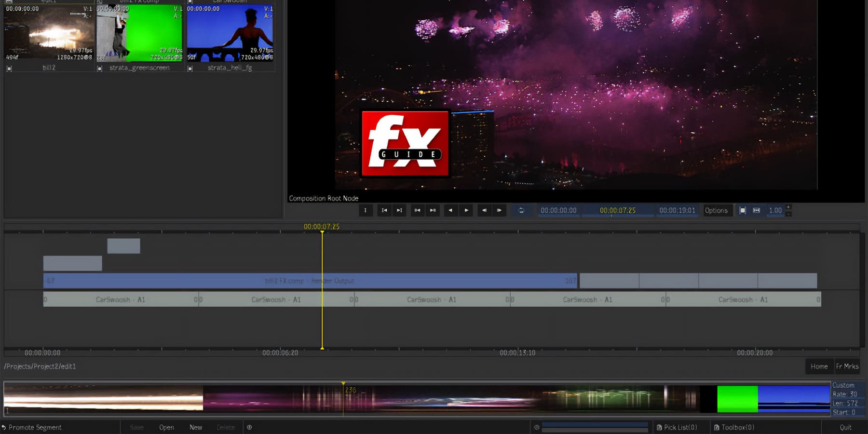Toggle the filmstrip display icon next to Options
The height and width of the screenshot is (434, 868).
(x=757, y=210)
